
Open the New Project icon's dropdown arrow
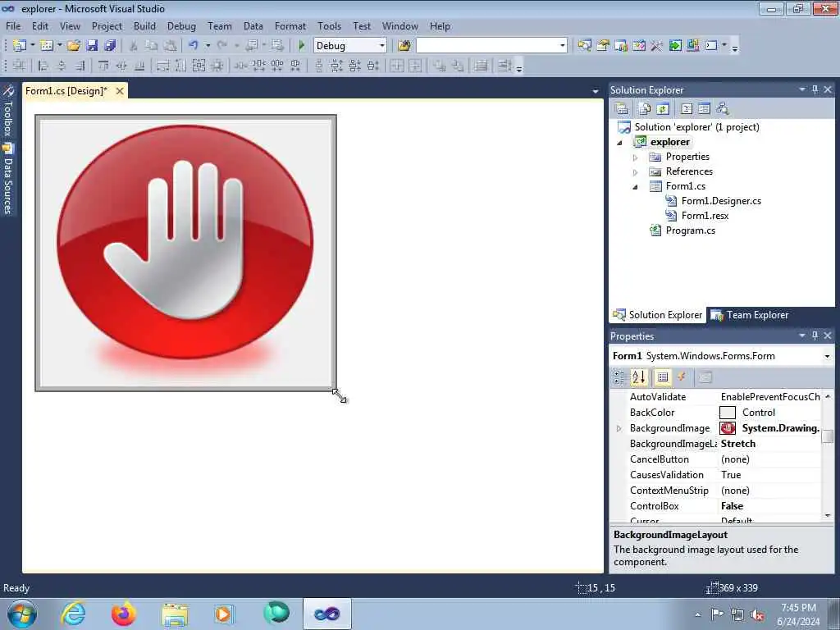coord(32,46)
